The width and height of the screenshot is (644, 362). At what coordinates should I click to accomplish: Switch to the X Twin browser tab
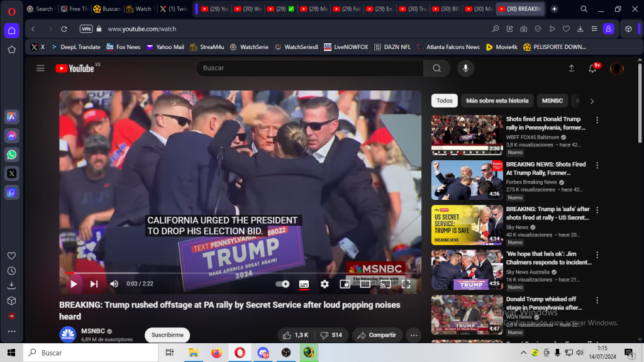click(174, 9)
